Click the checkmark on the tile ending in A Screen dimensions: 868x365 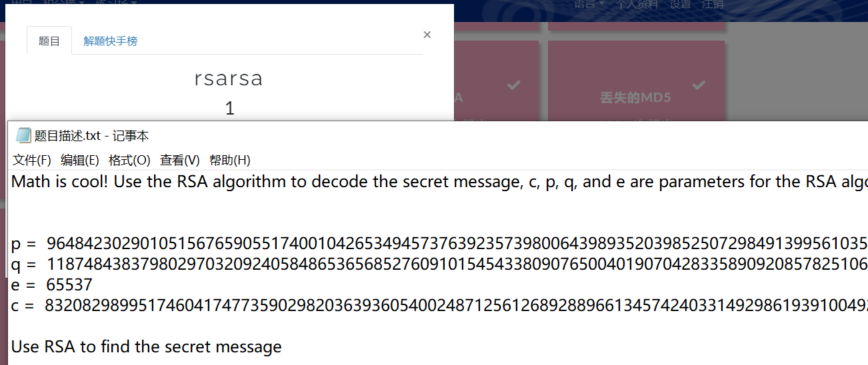pyautogui.click(x=513, y=85)
